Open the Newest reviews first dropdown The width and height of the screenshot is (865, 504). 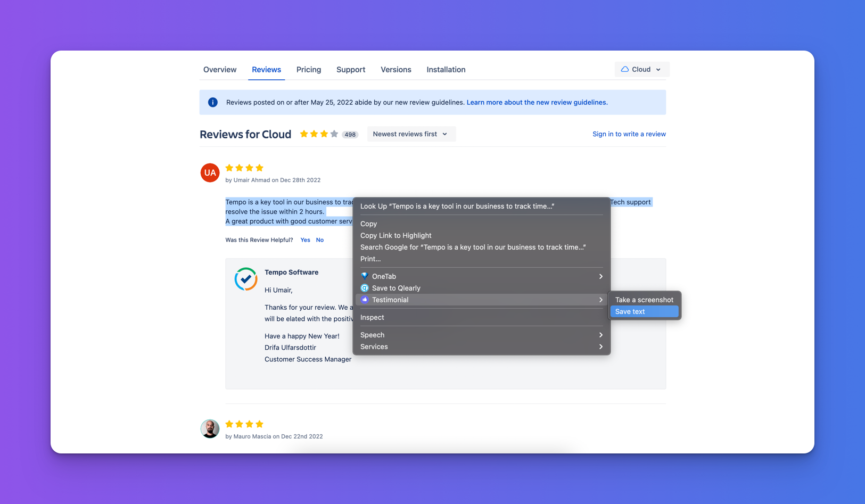pos(410,134)
